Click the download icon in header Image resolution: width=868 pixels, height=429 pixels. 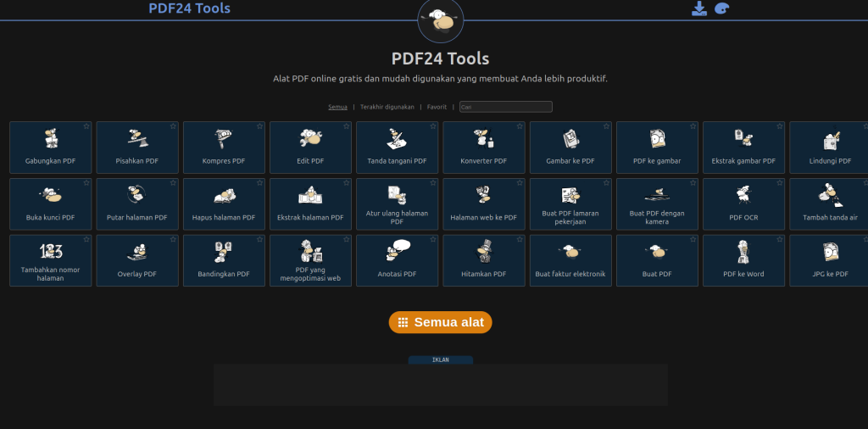pyautogui.click(x=699, y=8)
